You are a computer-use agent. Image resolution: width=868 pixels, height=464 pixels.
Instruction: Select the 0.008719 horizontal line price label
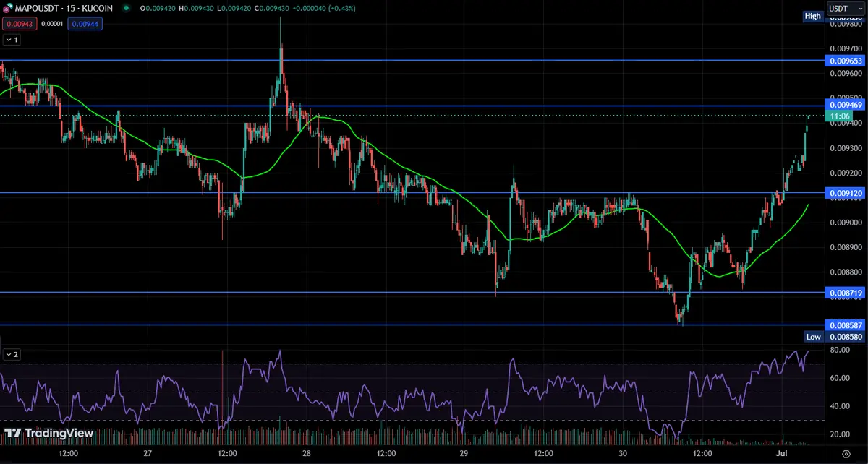(x=843, y=293)
